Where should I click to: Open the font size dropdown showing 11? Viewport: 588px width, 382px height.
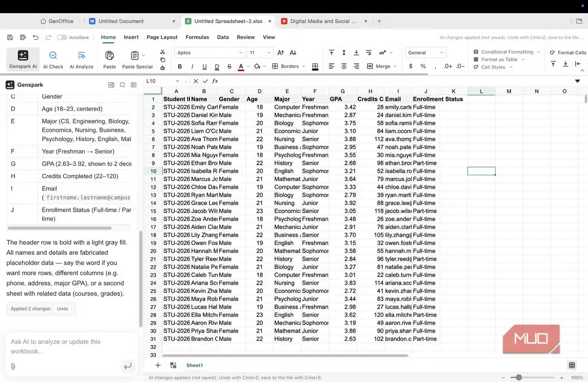(x=260, y=53)
